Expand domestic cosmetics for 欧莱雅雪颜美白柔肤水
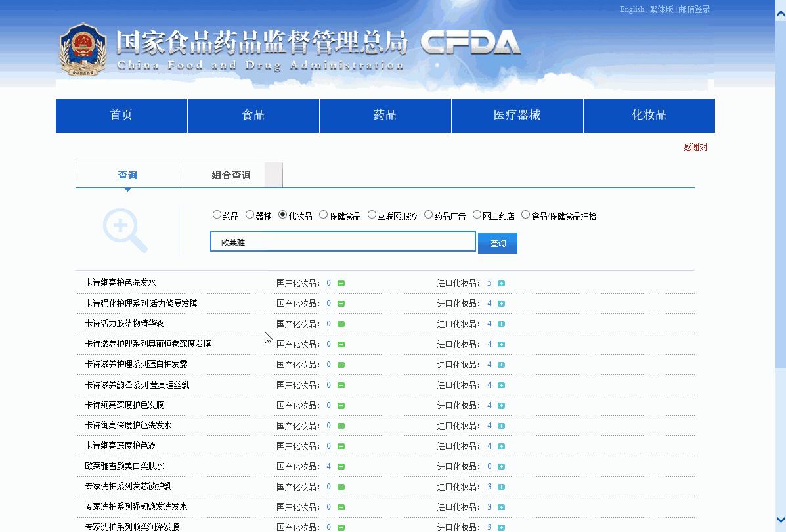Viewport: 786px width, 532px height. point(341,466)
